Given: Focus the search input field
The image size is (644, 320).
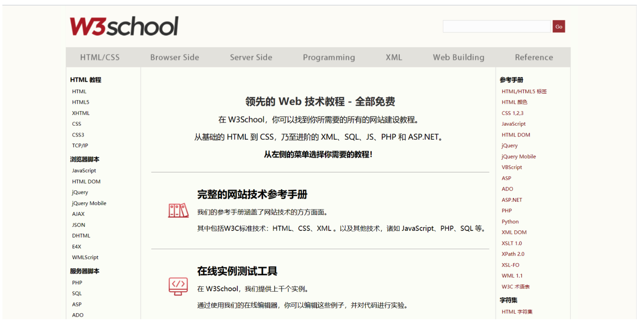Looking at the screenshot, I should tap(497, 26).
